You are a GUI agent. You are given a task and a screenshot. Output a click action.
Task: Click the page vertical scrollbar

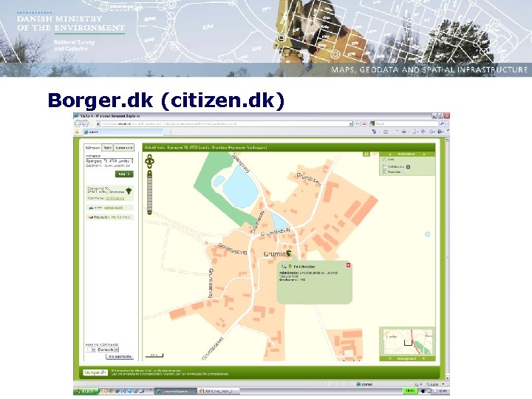pos(448,258)
